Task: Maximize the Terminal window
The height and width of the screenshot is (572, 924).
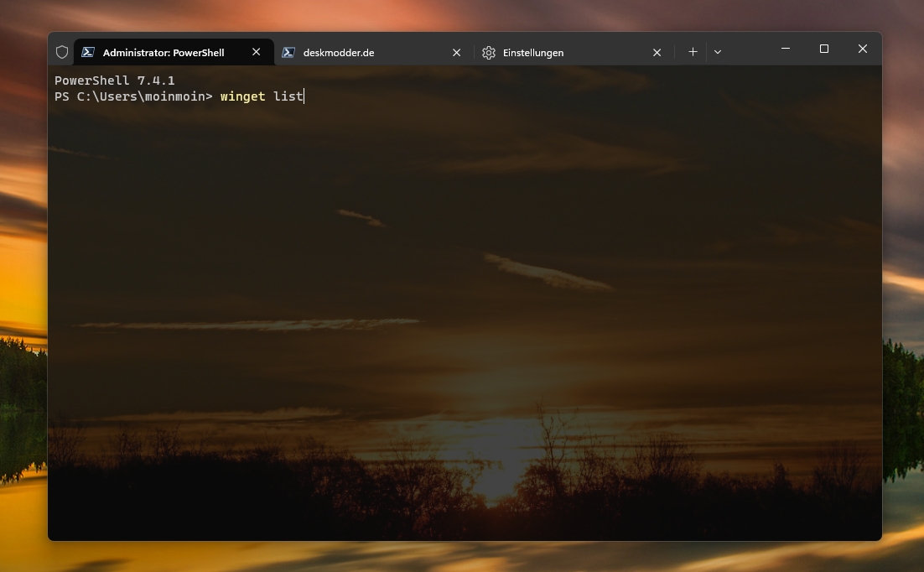Action: tap(824, 49)
